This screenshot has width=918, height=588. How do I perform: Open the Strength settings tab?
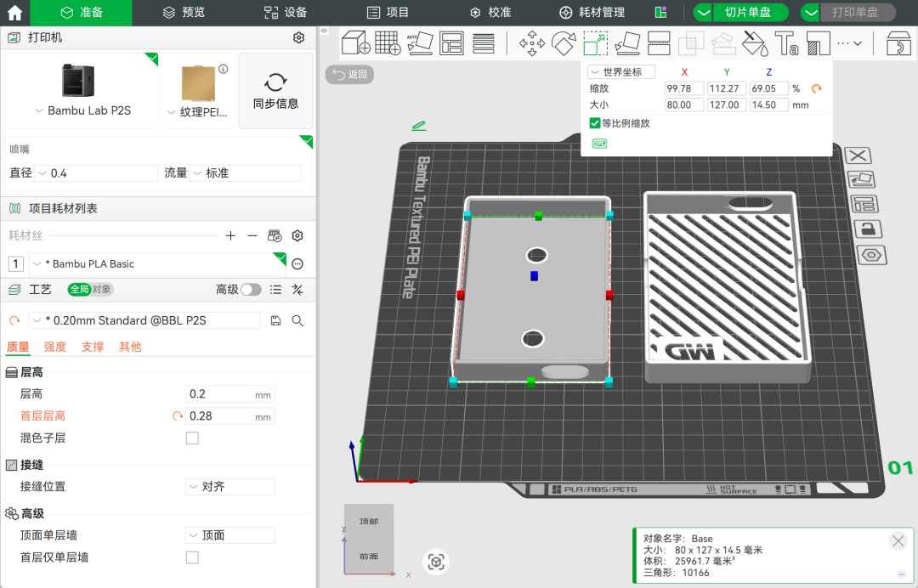(55, 347)
